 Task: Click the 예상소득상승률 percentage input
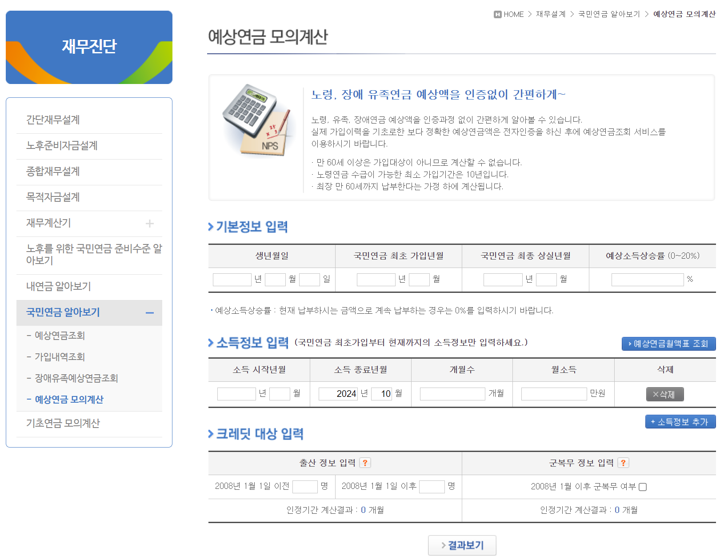(648, 279)
